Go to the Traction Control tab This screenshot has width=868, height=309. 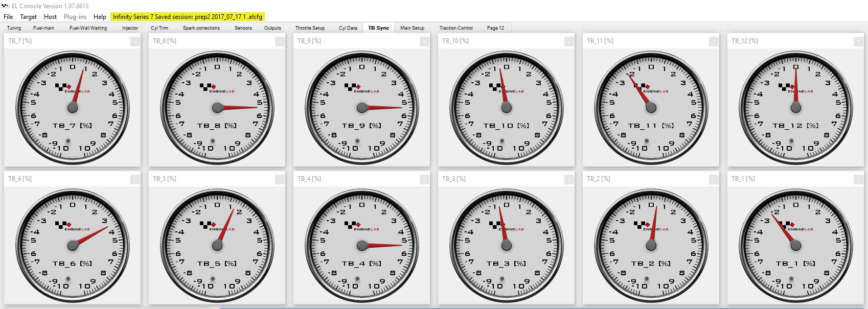click(x=456, y=28)
